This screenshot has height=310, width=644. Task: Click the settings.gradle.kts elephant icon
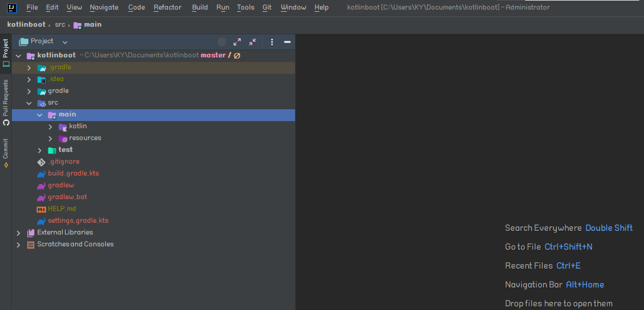41,221
